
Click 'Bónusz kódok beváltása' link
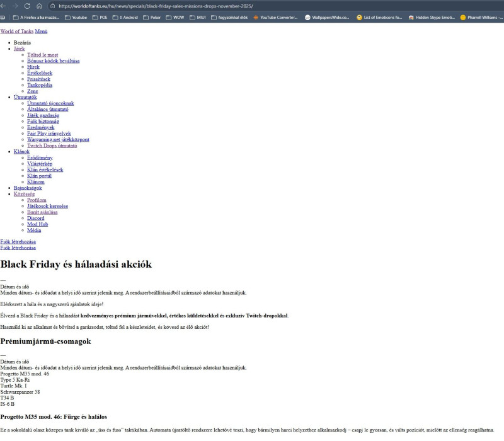pos(54,60)
